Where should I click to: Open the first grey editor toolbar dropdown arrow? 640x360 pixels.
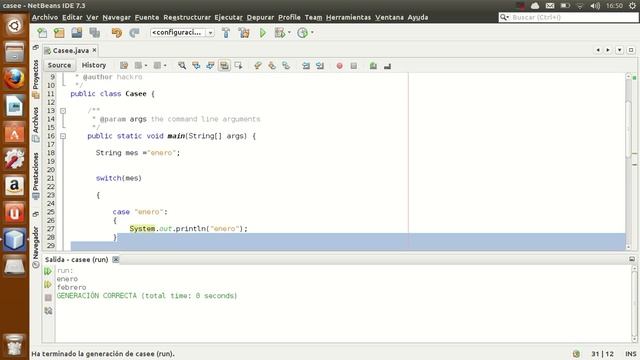146,65
